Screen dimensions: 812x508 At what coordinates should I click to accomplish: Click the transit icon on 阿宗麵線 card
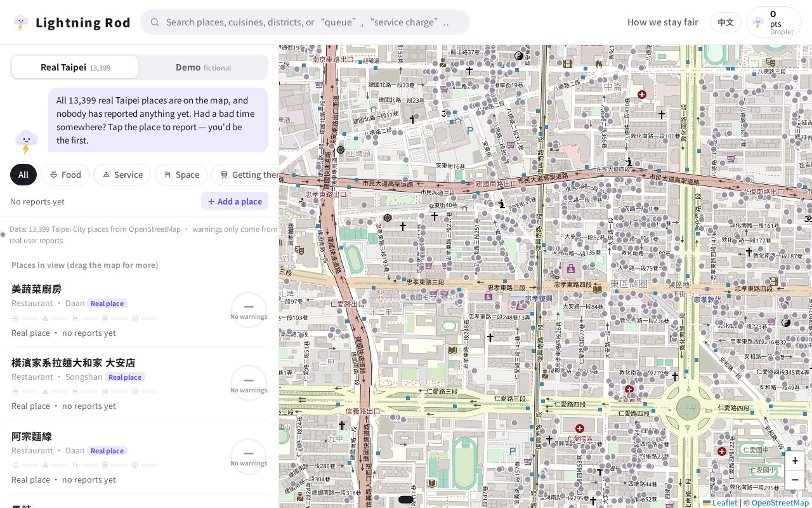click(x=105, y=465)
